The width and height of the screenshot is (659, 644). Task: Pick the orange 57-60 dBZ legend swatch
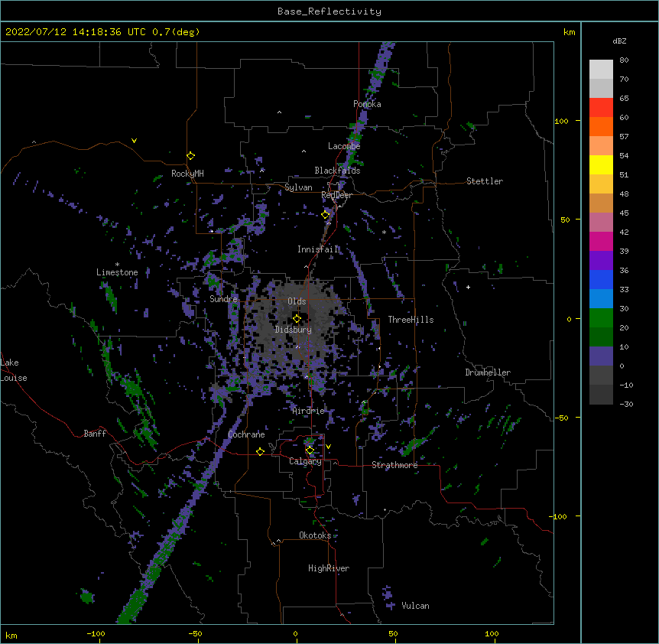601,126
